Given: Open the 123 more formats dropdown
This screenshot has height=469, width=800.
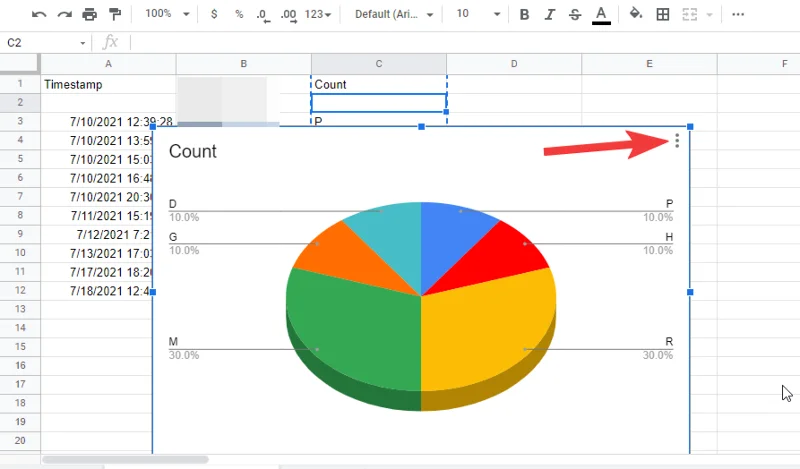Looking at the screenshot, I should (318, 14).
